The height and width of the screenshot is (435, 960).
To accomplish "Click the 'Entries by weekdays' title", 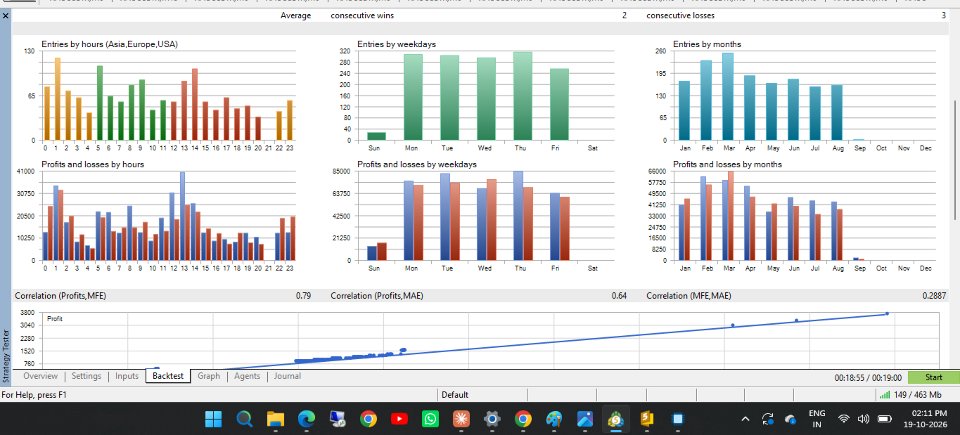I will click(x=397, y=44).
